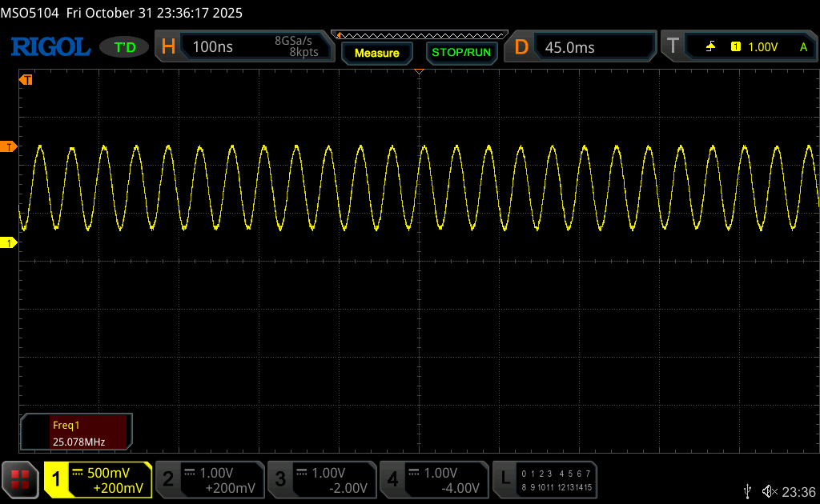Viewport: 820px width, 504px height.
Task: Click the yellow trigger source 1 badge
Action: pyautogui.click(x=735, y=47)
